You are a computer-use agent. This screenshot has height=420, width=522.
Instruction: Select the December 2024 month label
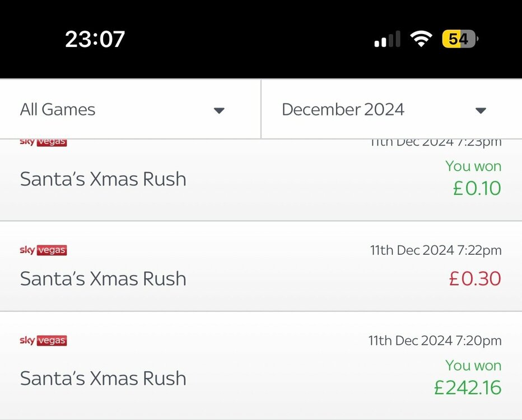tap(343, 110)
